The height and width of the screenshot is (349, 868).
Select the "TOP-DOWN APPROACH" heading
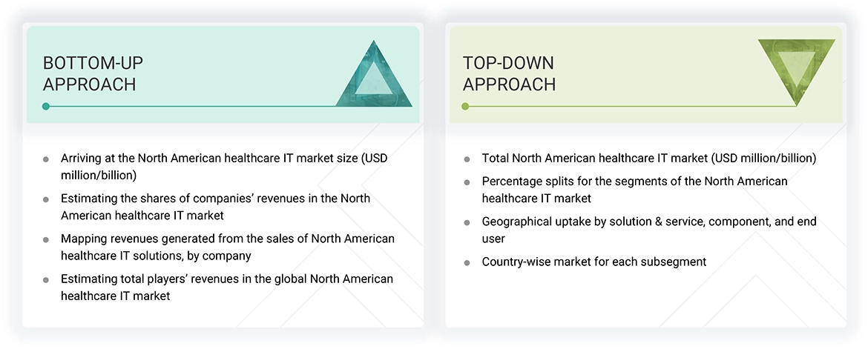point(509,73)
